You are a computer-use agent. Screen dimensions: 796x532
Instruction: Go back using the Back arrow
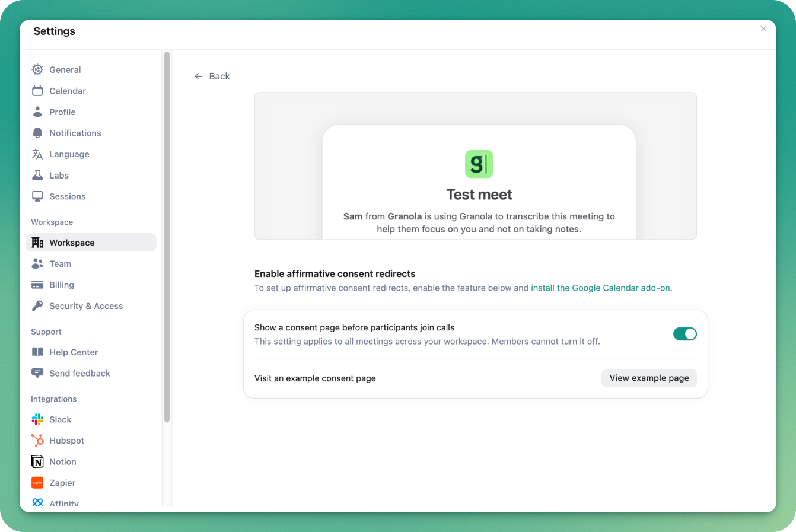[x=199, y=77]
